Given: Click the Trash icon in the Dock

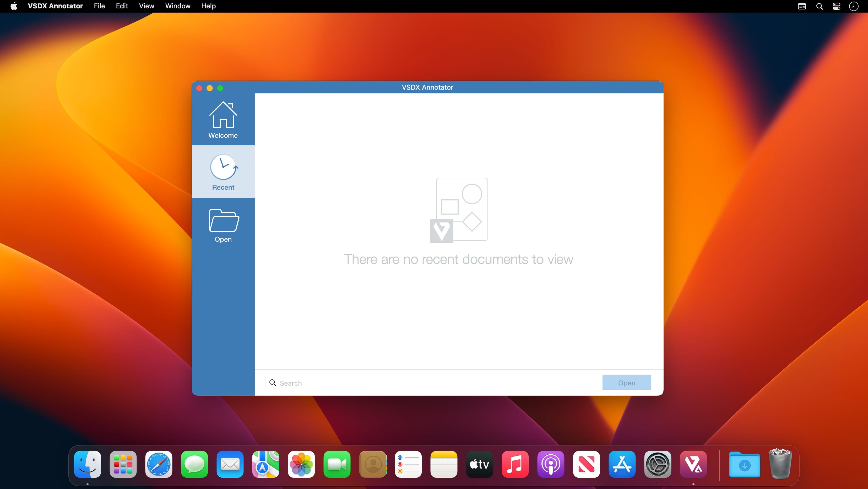Looking at the screenshot, I should click(780, 464).
